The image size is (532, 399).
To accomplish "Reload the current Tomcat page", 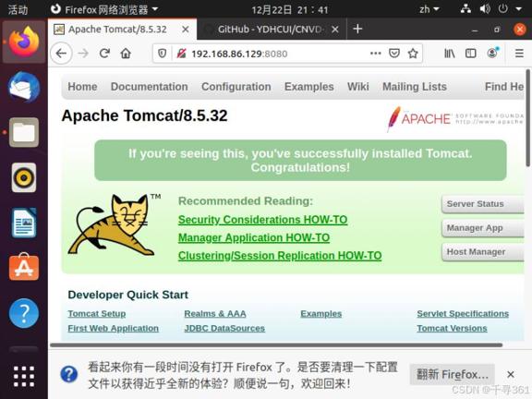I will (x=104, y=54).
